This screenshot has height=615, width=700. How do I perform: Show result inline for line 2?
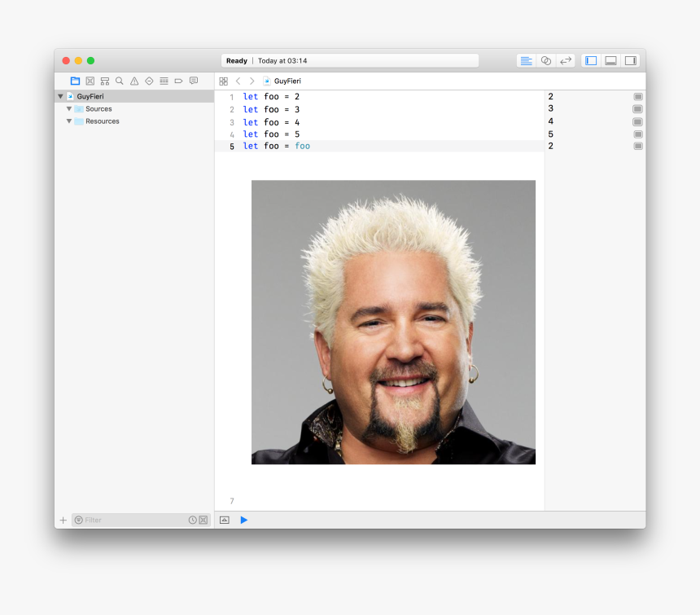[638, 109]
